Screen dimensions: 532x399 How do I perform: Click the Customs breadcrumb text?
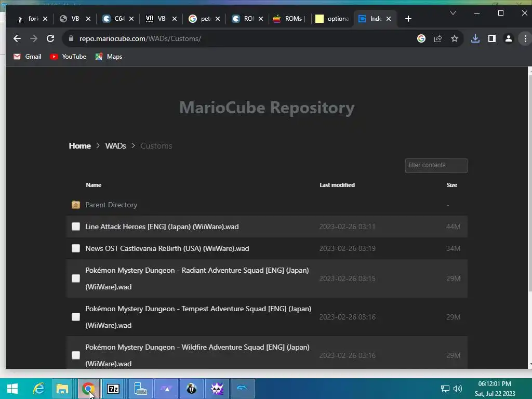pos(156,146)
